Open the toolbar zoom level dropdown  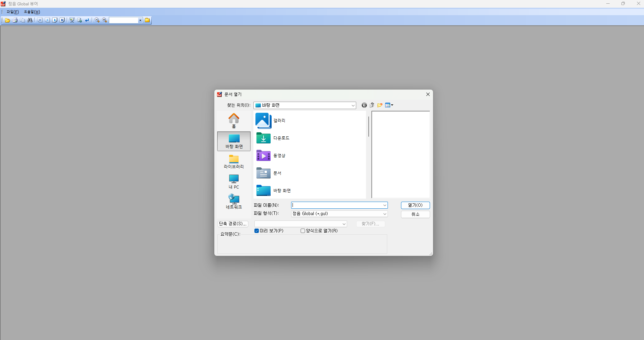coord(140,20)
